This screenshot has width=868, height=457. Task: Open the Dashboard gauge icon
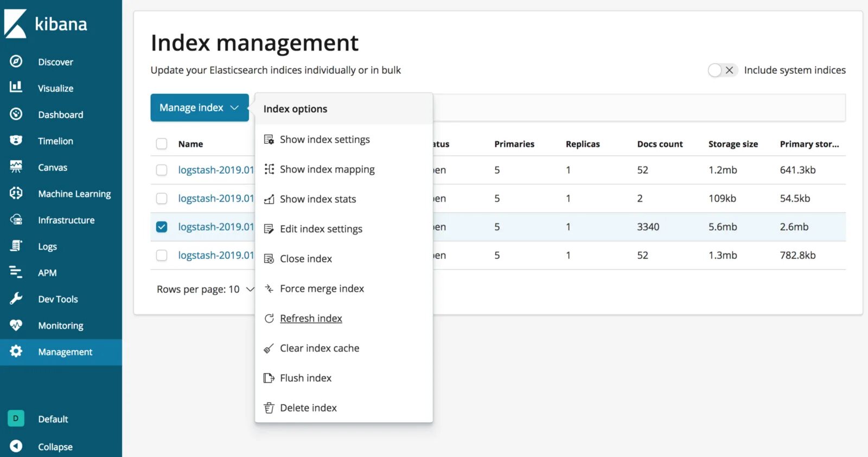16,114
